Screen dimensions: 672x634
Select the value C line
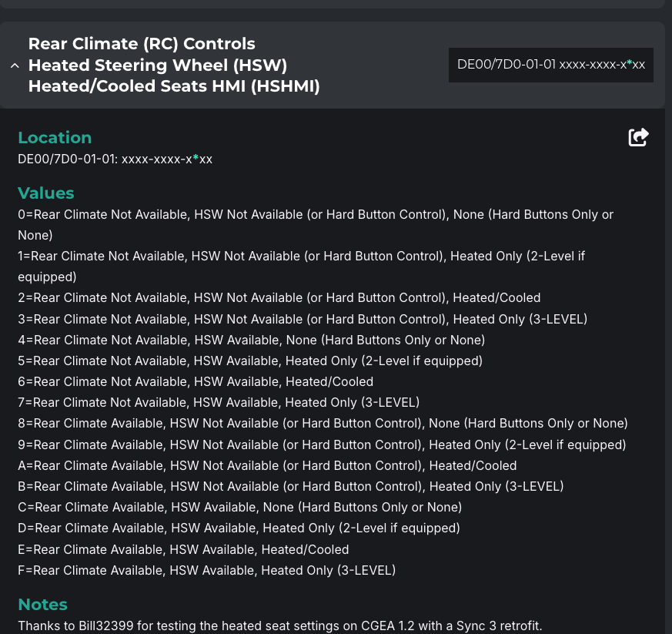[239, 508]
